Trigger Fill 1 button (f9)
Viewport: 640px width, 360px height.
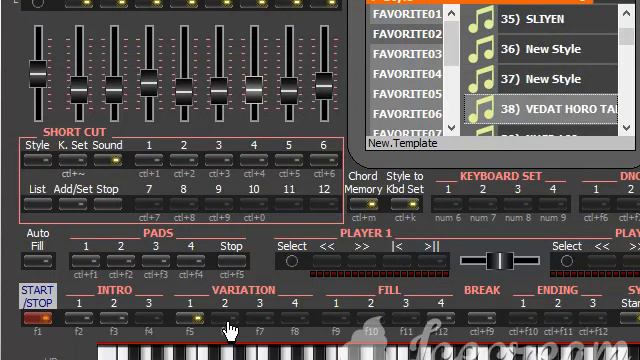tap(336, 318)
